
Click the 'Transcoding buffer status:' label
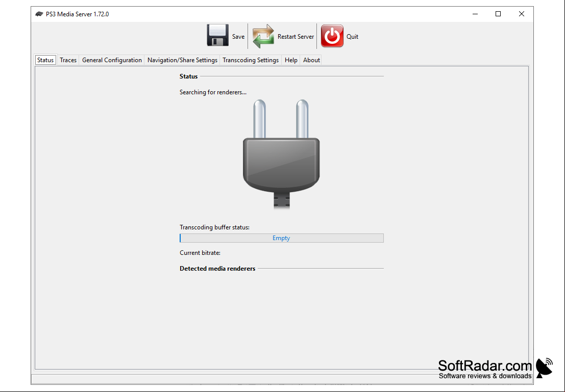tap(214, 227)
